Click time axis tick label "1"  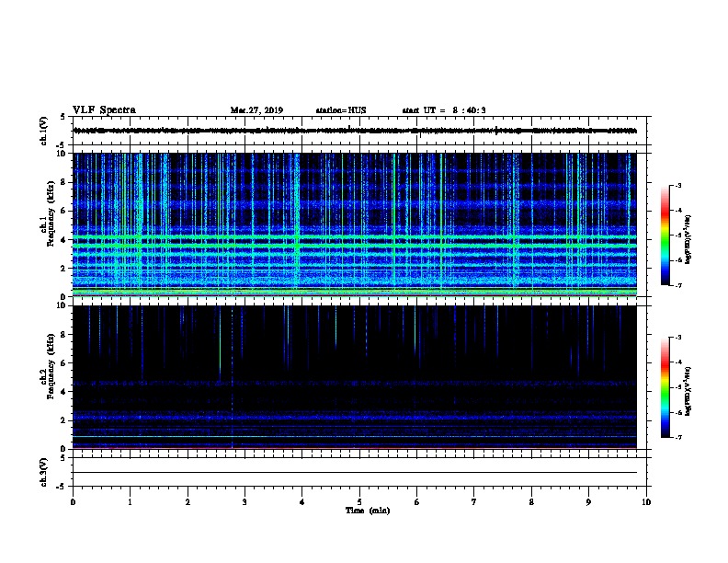point(130,502)
